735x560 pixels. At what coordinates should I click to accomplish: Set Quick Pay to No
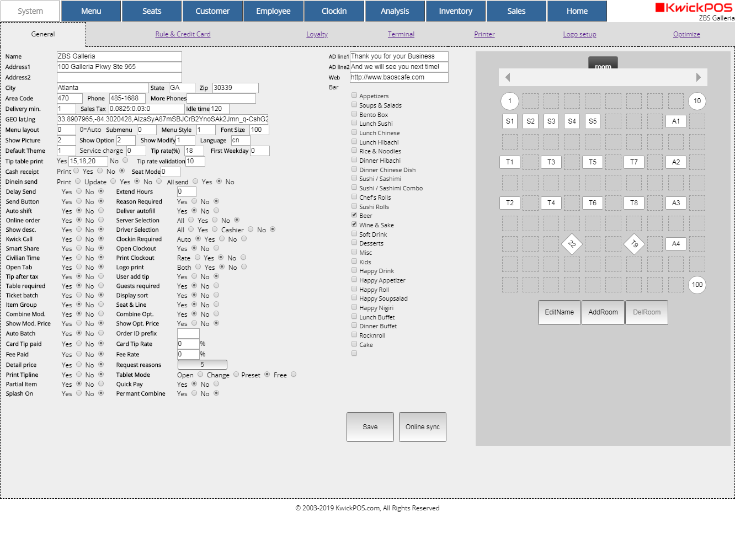click(216, 384)
